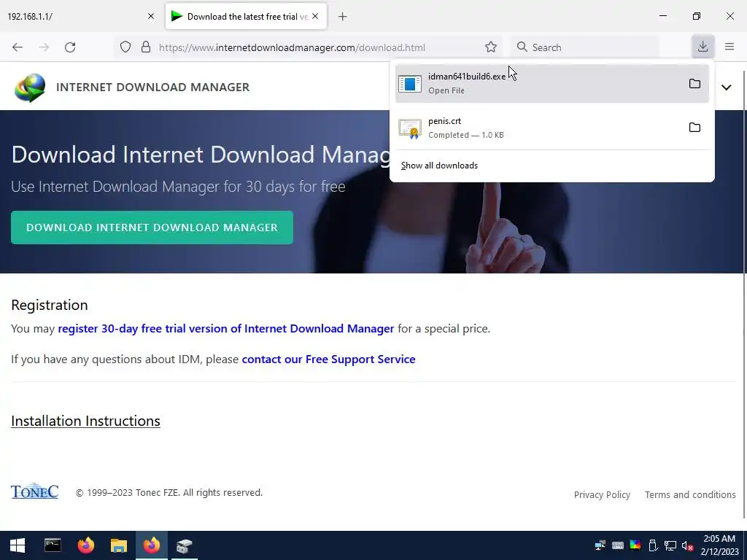This screenshot has width=747, height=560.
Task: Click Show all downloads
Action: [x=439, y=166]
